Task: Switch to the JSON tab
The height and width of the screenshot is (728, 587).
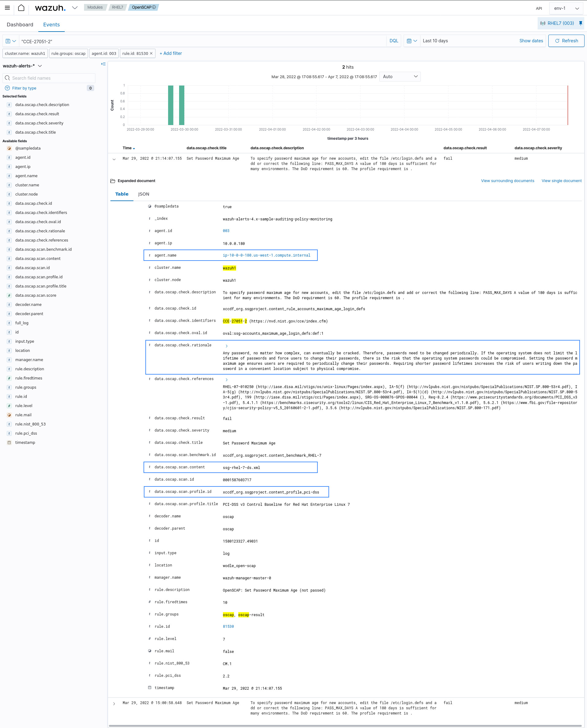Action: (x=144, y=194)
